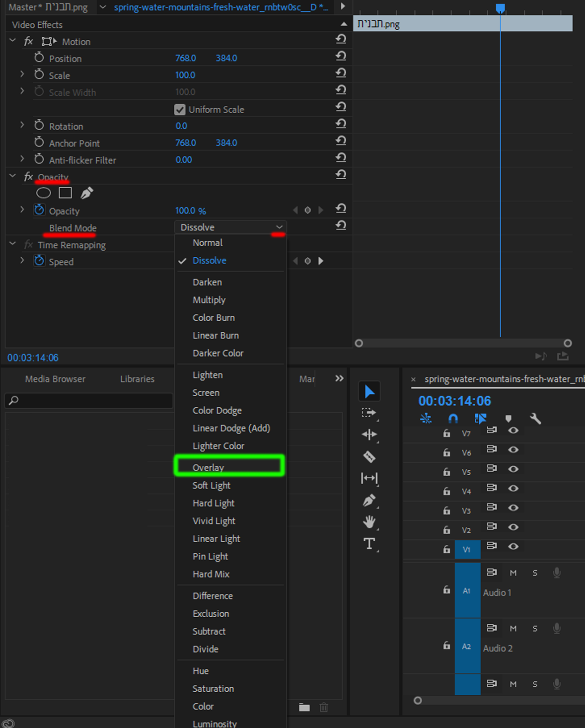Expand the Anti-flicker Filter property
Image resolution: width=585 pixels, height=728 pixels.
tap(22, 158)
